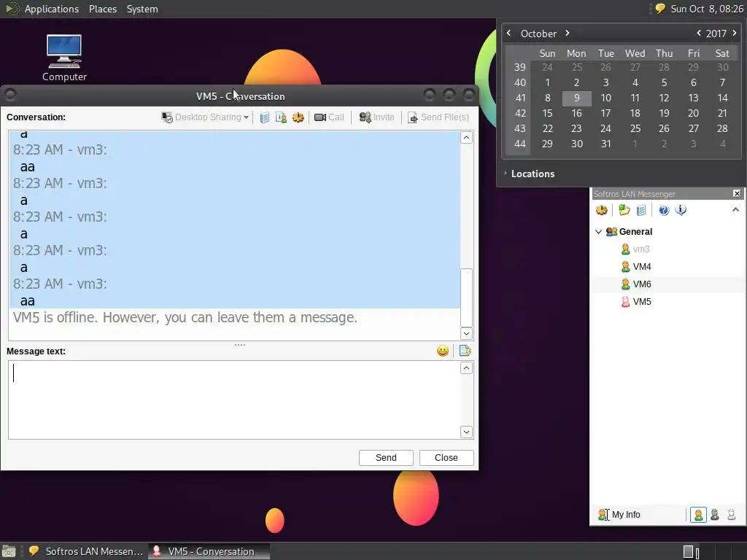Click messenger tray icon in top panel

[x=659, y=9]
